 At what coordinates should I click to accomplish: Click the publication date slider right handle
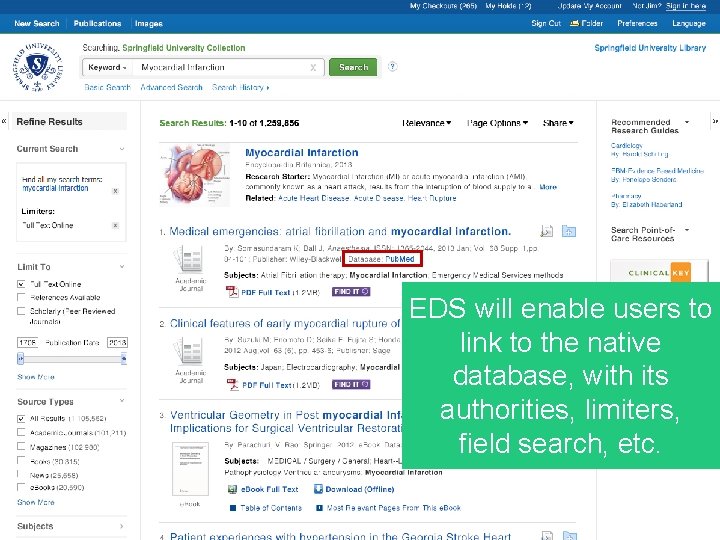point(124,359)
